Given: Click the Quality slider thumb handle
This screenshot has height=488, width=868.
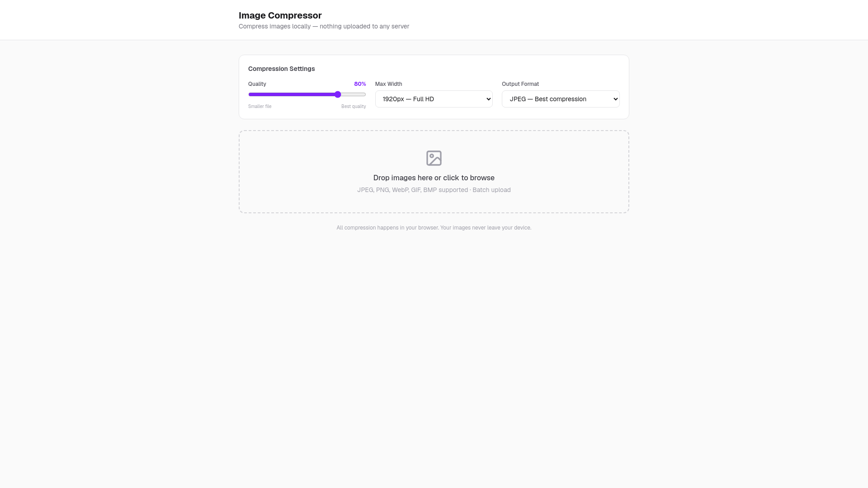Looking at the screenshot, I should click(338, 94).
